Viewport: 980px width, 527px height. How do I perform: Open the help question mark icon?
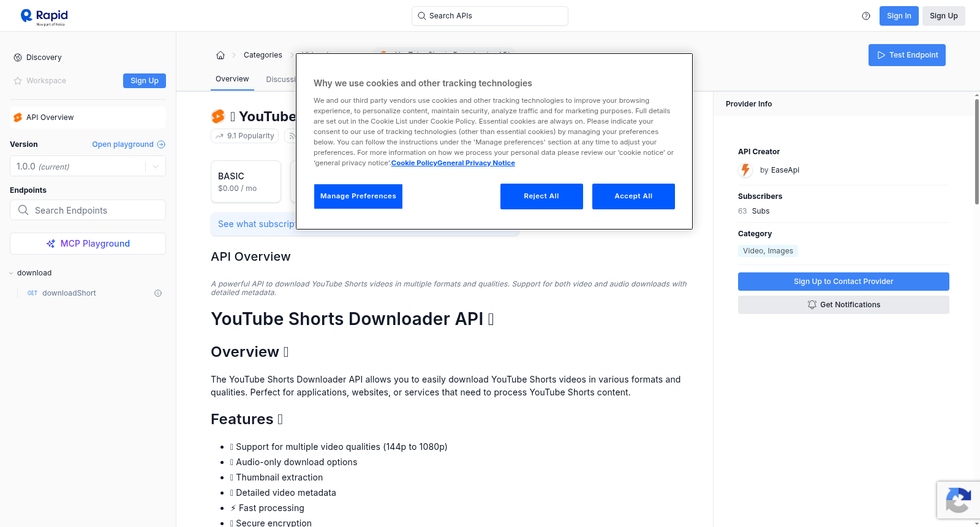(x=866, y=16)
